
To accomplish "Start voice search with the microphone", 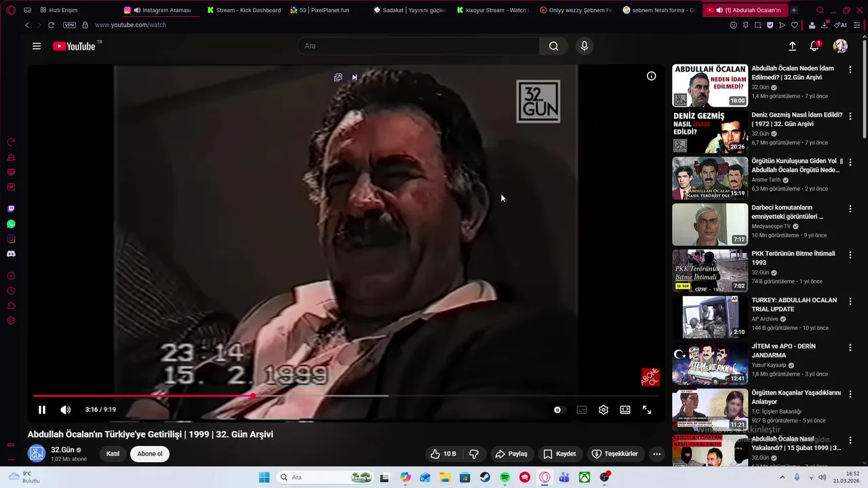I will 585,46.
